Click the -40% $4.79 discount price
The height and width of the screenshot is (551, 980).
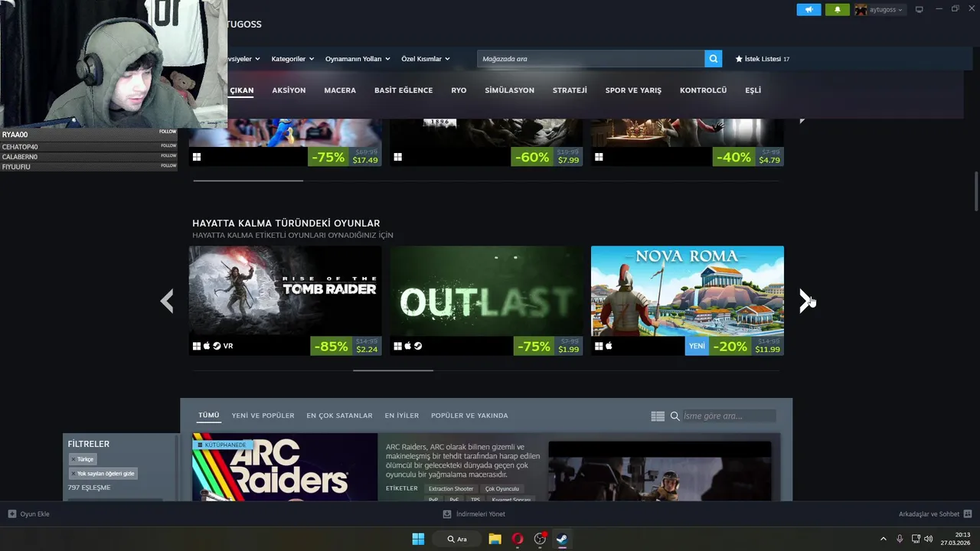(748, 157)
